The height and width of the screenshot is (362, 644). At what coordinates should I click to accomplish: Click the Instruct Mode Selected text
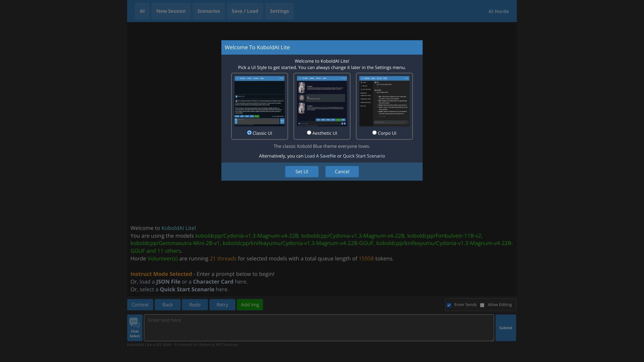pyautogui.click(x=161, y=274)
